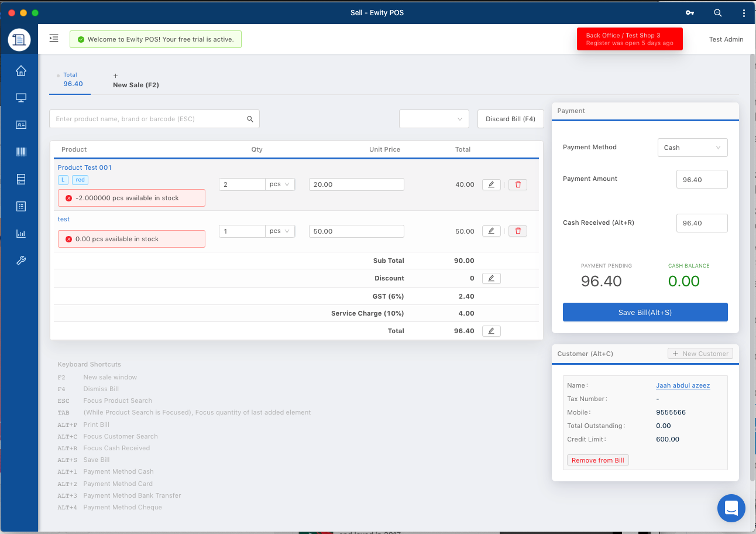Click the zoom magnifier in title bar

point(718,13)
